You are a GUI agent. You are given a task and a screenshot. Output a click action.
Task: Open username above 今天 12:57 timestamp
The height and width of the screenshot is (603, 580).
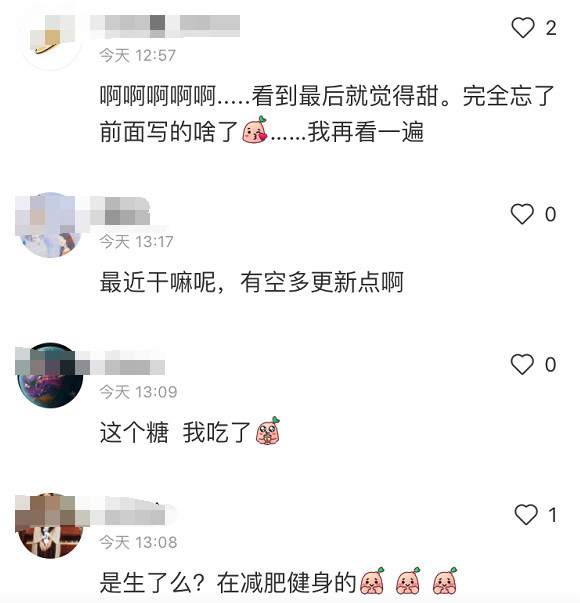(165, 26)
